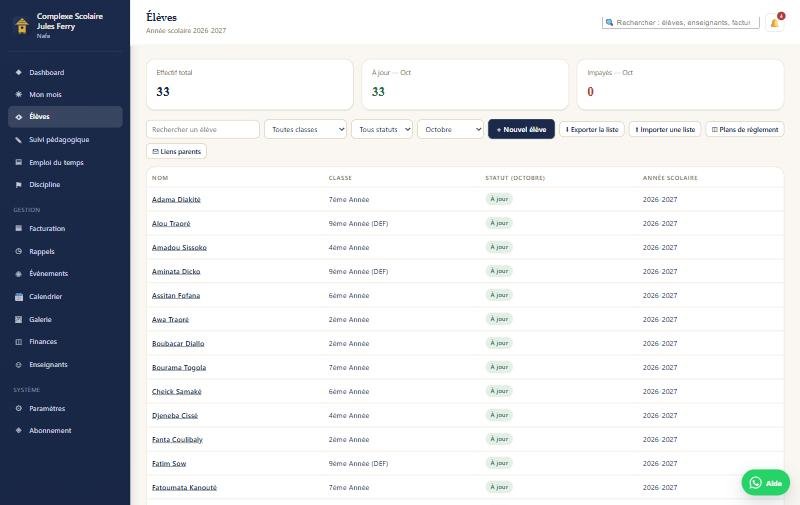Open student Fanta Coulibaly

pyautogui.click(x=177, y=439)
